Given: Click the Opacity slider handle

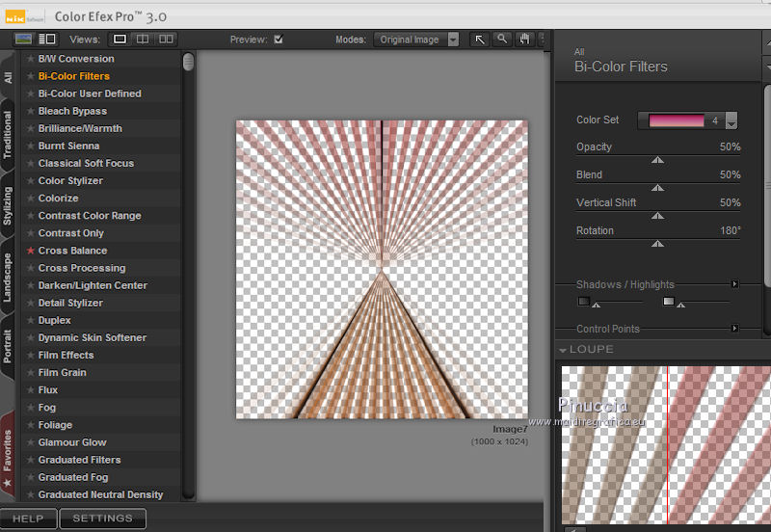Looking at the screenshot, I should [x=657, y=161].
